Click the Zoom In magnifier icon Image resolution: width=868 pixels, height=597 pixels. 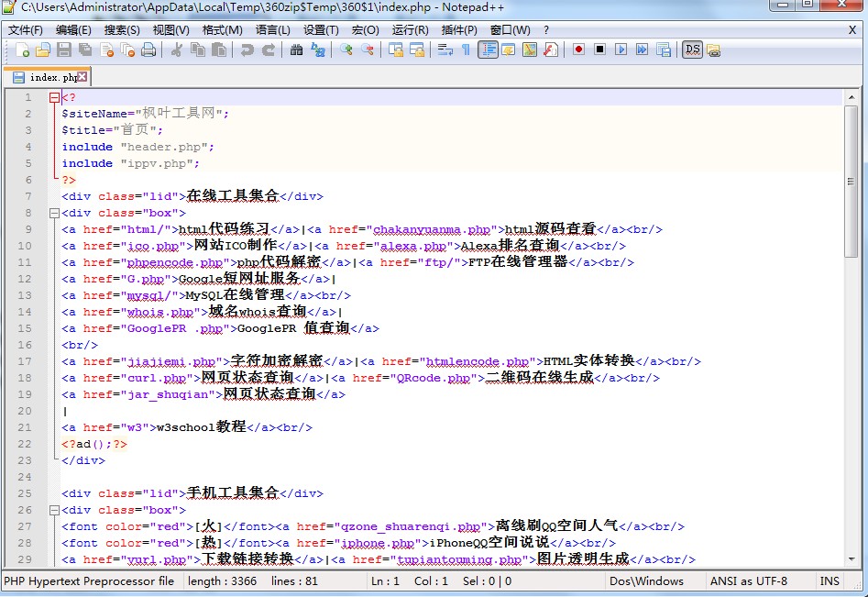point(346,50)
